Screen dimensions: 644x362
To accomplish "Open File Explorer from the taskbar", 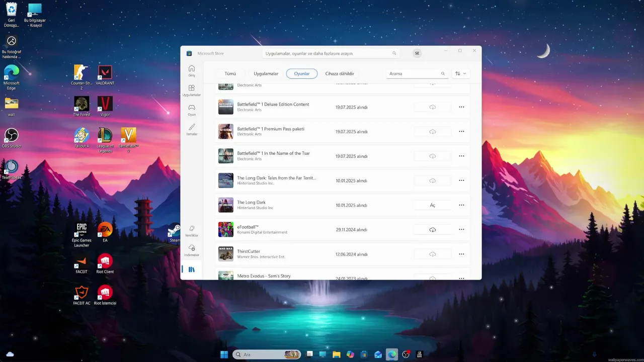I will coord(336,354).
